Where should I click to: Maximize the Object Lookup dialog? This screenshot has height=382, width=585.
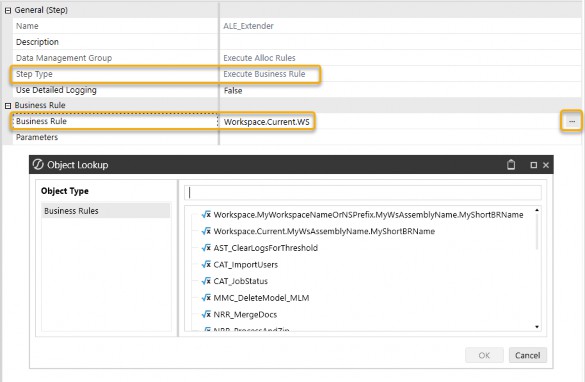point(534,165)
